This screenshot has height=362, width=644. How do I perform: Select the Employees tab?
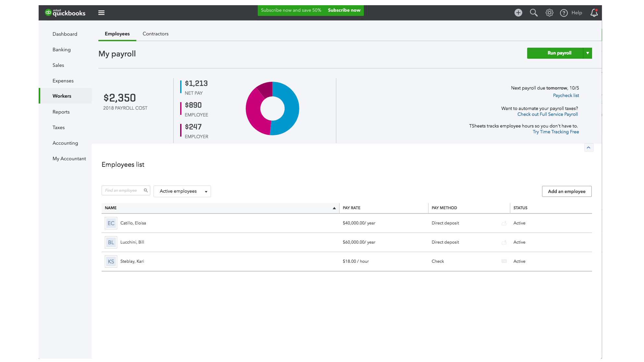point(117,34)
